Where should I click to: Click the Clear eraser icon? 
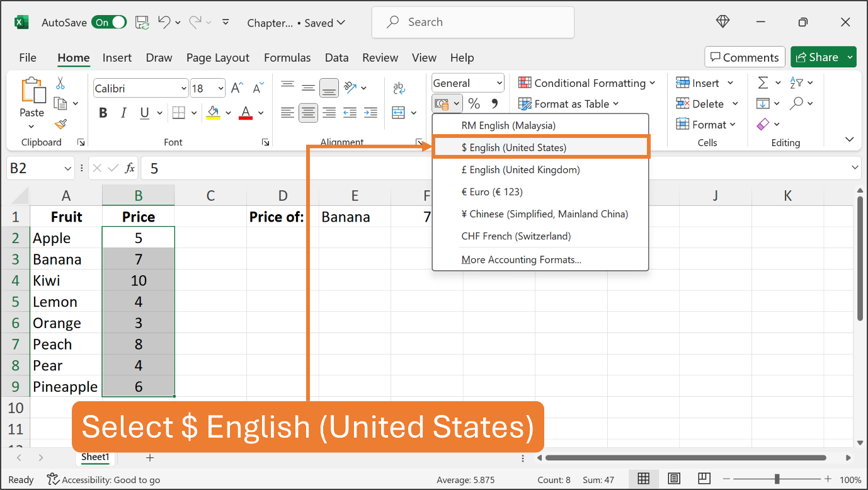(763, 124)
